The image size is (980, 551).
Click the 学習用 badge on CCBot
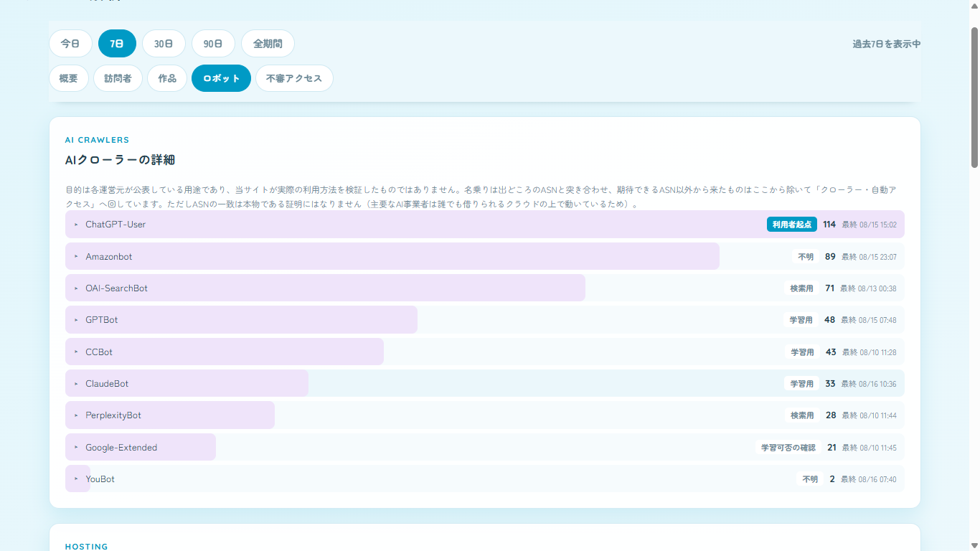803,352
